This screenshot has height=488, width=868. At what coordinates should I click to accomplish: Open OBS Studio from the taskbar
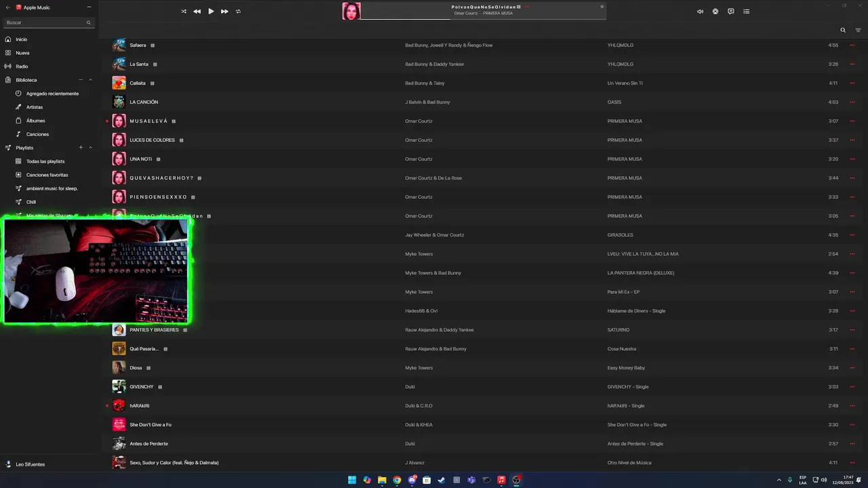click(516, 480)
